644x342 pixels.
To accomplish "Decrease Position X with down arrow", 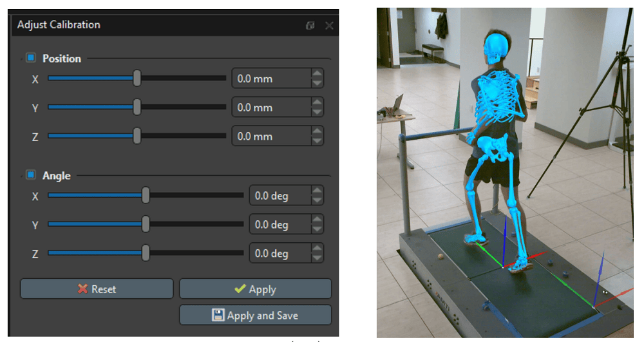I will pos(317,83).
